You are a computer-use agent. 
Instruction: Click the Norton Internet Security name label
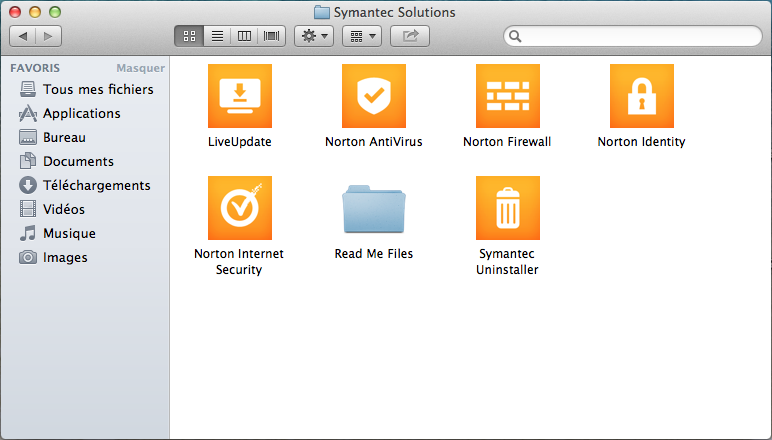(x=239, y=261)
